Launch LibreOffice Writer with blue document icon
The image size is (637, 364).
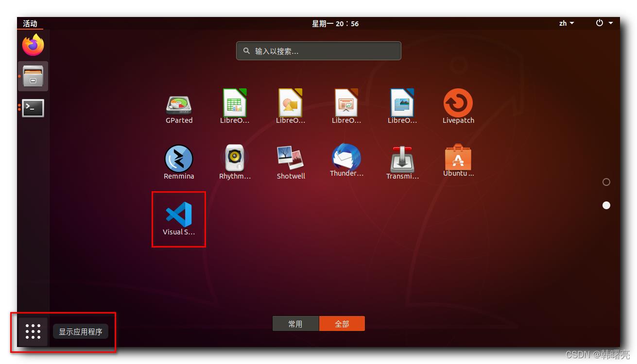pyautogui.click(x=402, y=106)
